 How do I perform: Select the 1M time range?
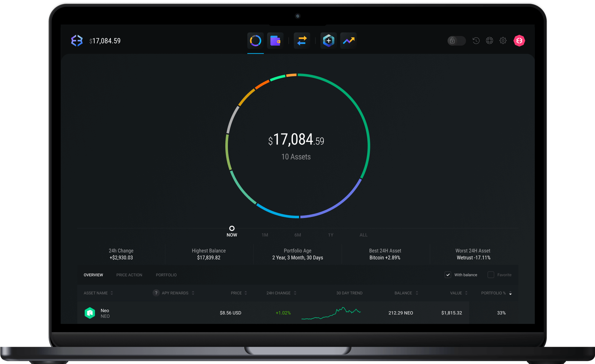click(x=265, y=235)
